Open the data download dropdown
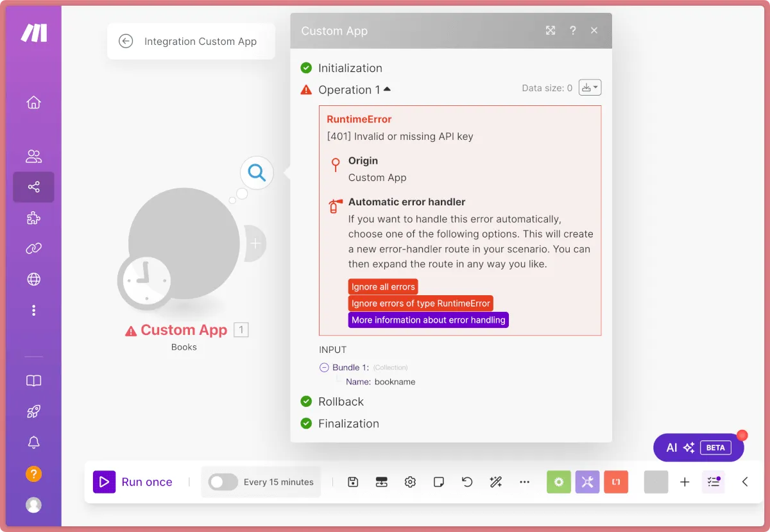 [590, 88]
